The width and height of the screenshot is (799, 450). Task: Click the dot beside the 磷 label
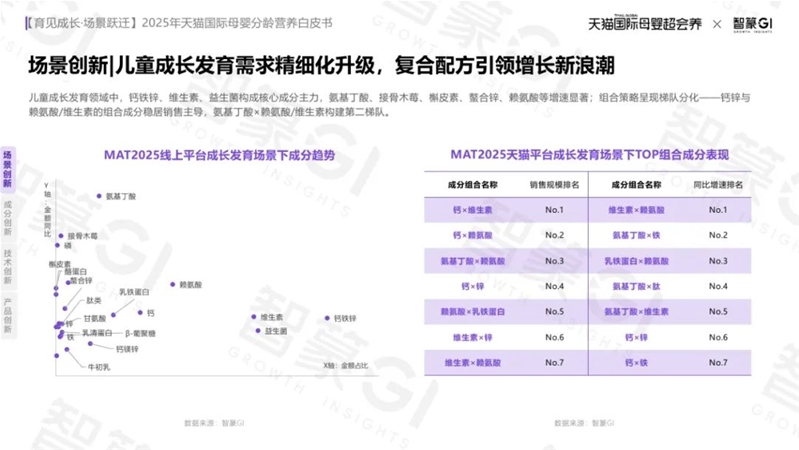pos(58,245)
